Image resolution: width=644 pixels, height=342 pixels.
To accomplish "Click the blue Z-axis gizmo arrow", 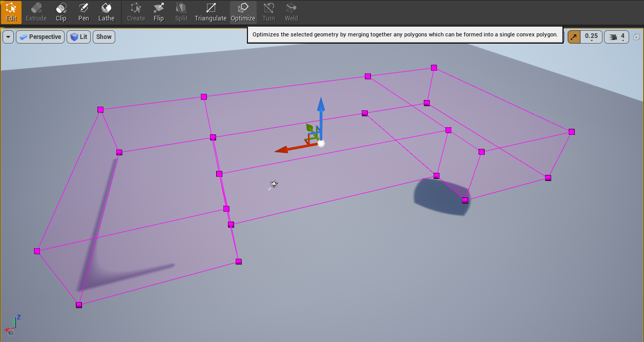I will (x=321, y=110).
